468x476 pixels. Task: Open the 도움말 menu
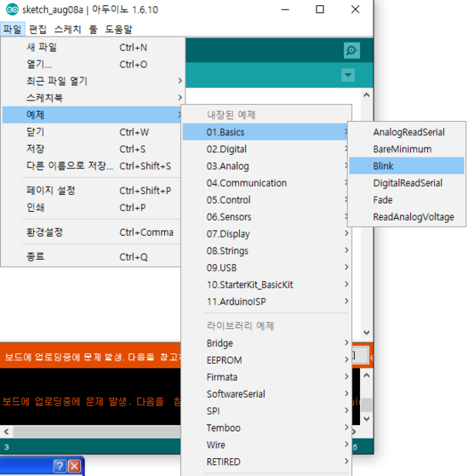click(x=118, y=30)
